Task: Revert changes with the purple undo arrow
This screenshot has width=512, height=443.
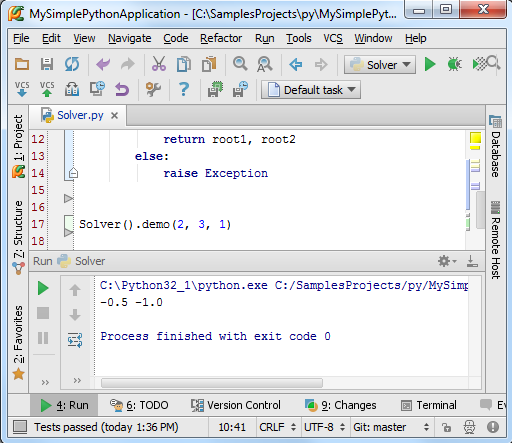Action: [122, 89]
